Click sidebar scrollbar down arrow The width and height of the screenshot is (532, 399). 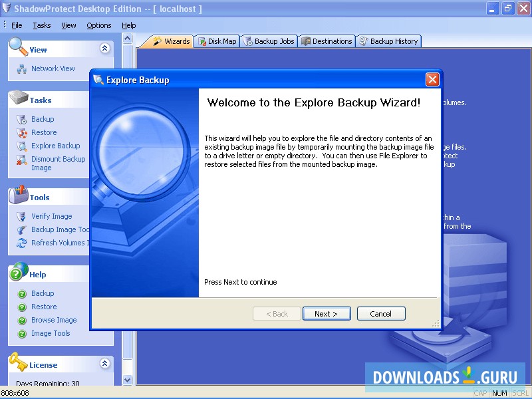[127, 380]
